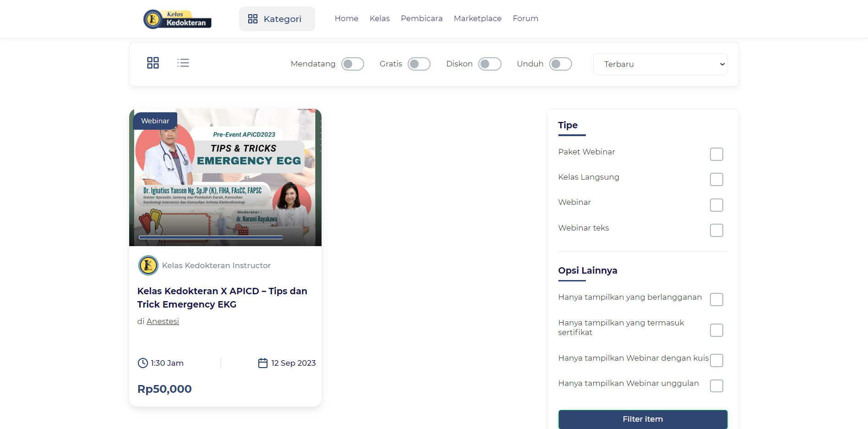Click the calendar date icon
This screenshot has width=868, height=429.
click(263, 363)
